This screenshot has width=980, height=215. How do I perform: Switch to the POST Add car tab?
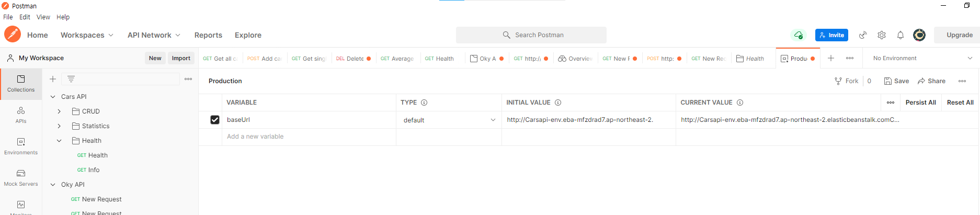pos(264,59)
